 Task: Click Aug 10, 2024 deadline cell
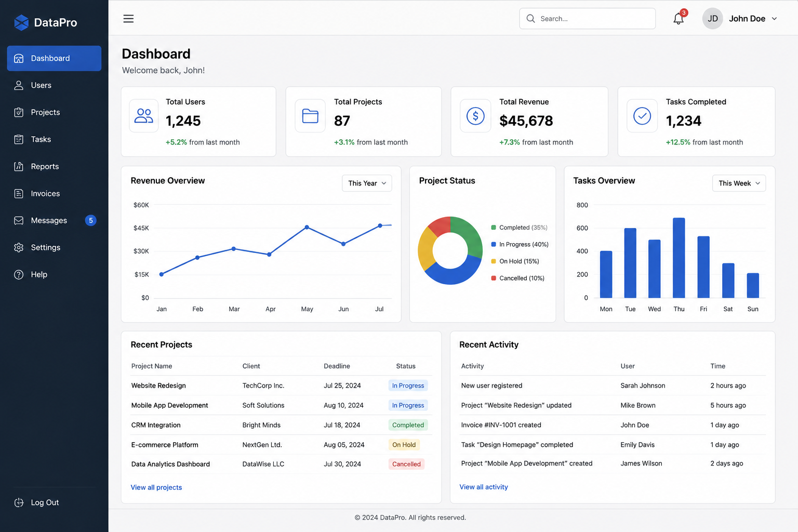343,405
